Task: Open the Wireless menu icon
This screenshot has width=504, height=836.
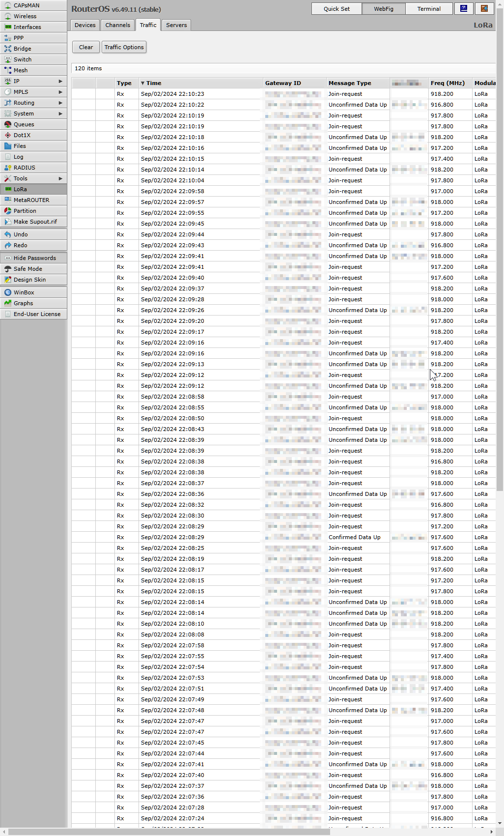Action: coord(8,16)
